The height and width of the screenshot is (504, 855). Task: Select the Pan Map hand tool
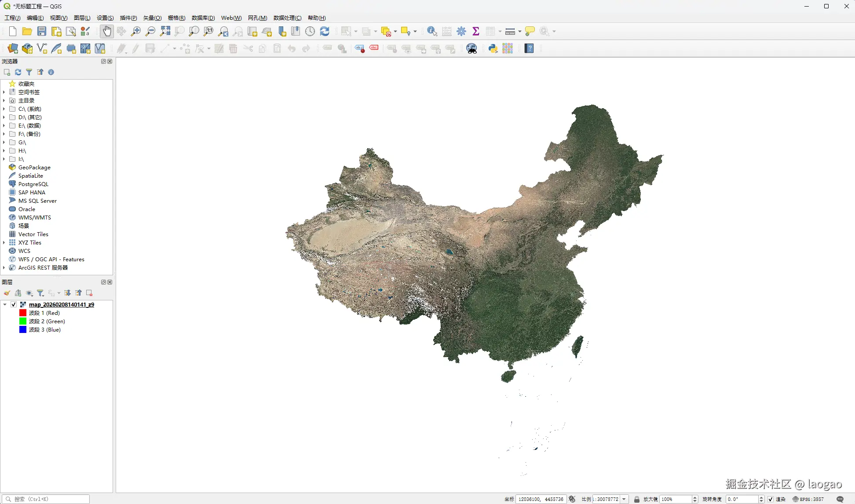[x=106, y=31]
